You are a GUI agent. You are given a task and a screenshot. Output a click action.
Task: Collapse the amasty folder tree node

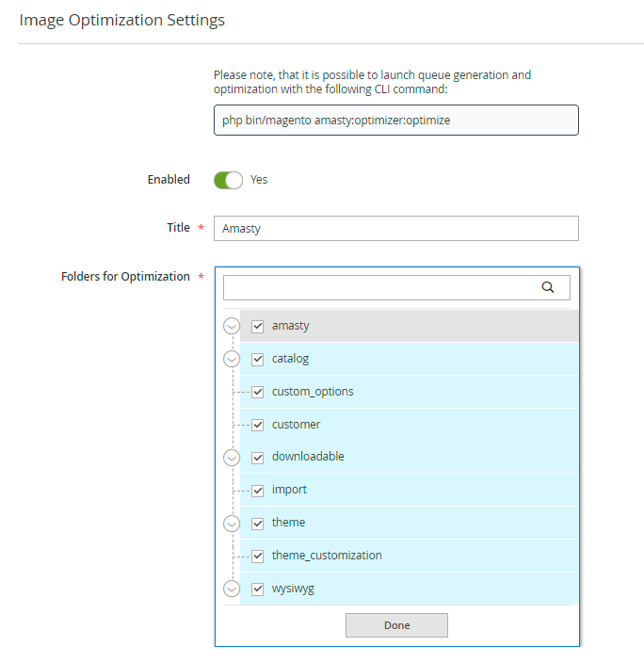pos(232,326)
